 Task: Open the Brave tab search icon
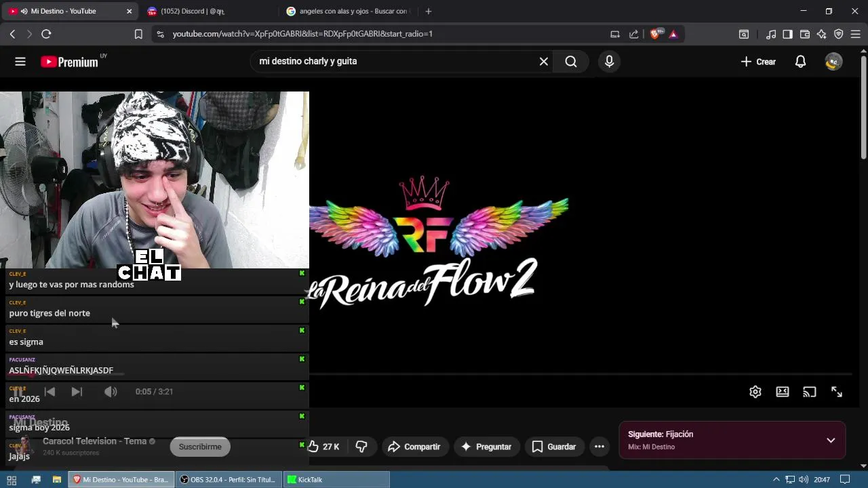click(744, 34)
